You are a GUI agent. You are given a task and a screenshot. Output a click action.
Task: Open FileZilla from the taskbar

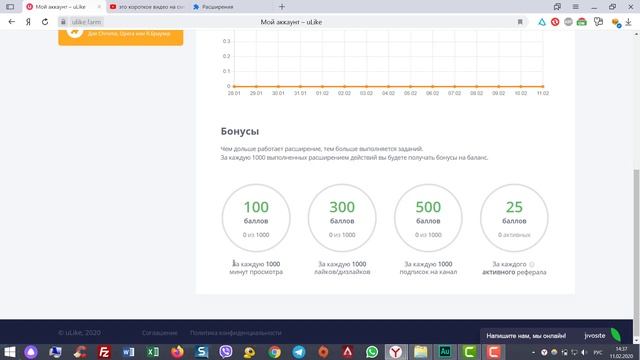(104, 352)
